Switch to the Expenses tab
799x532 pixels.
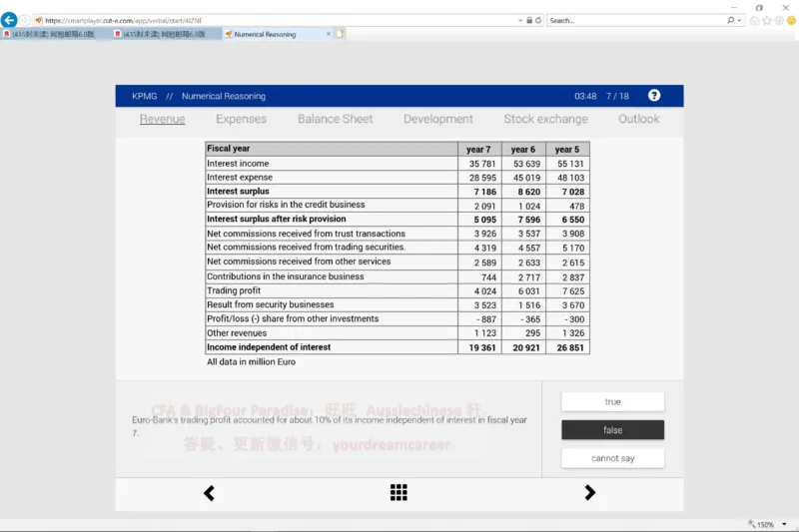click(241, 119)
